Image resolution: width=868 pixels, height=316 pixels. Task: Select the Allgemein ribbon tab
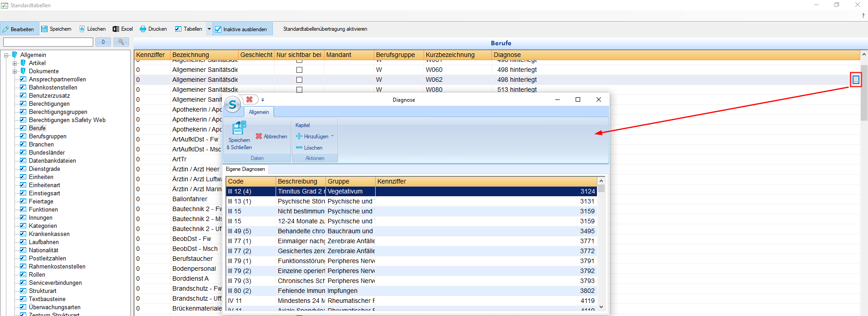pos(258,112)
